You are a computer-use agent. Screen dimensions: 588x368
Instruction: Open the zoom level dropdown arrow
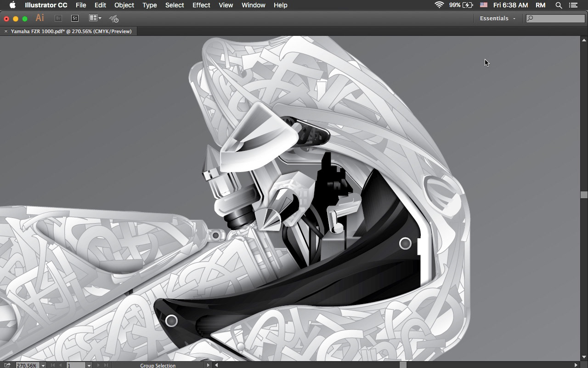coord(43,365)
